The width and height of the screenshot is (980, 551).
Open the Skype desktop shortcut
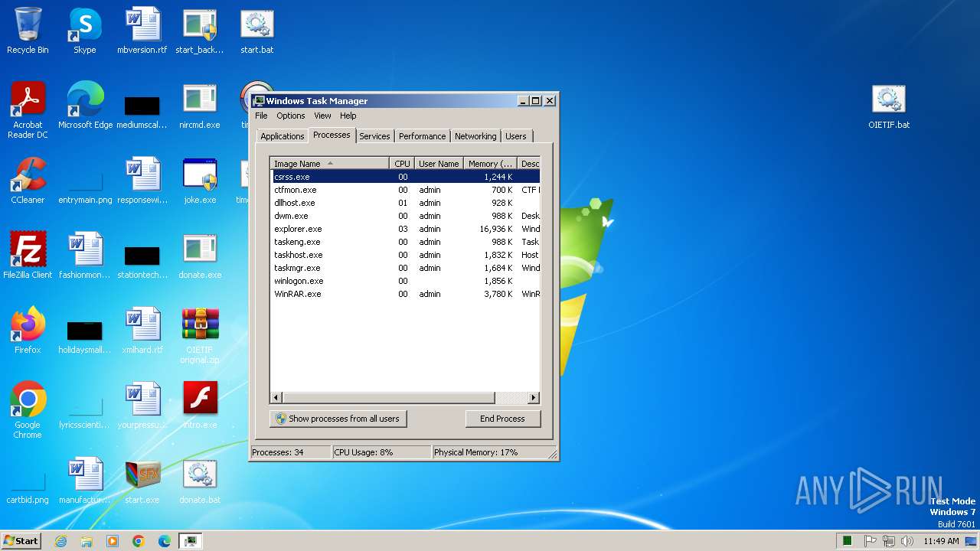pos(84,31)
